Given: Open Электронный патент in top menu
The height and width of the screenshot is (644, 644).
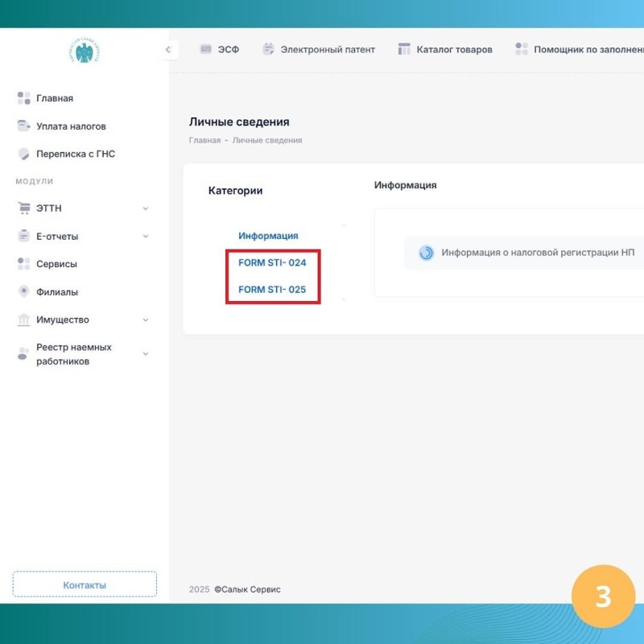Looking at the screenshot, I should tap(319, 50).
